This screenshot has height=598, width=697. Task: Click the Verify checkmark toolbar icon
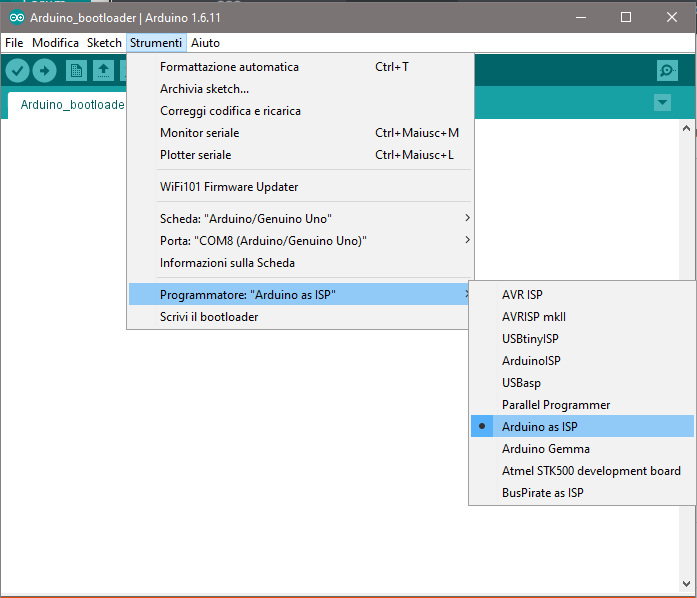(x=17, y=70)
